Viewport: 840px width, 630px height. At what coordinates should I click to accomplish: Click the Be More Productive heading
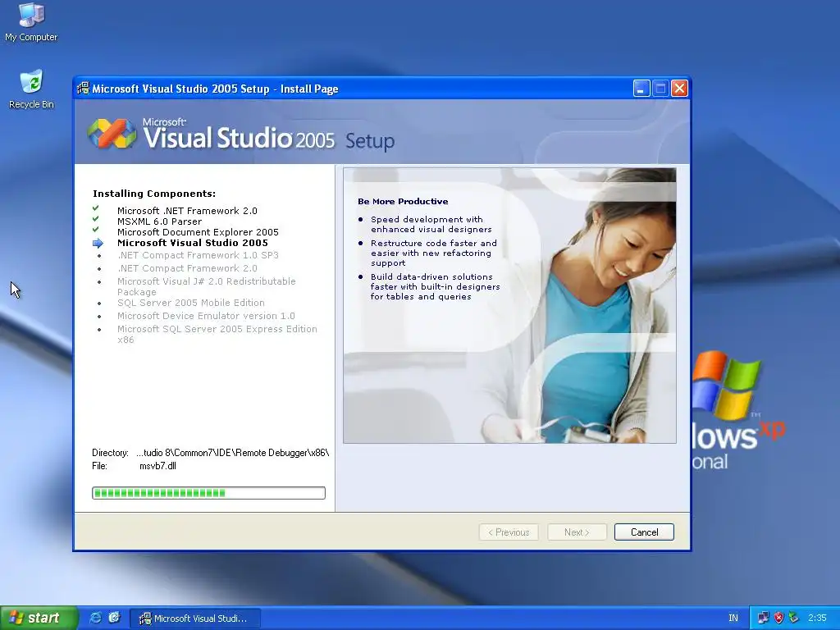403,202
